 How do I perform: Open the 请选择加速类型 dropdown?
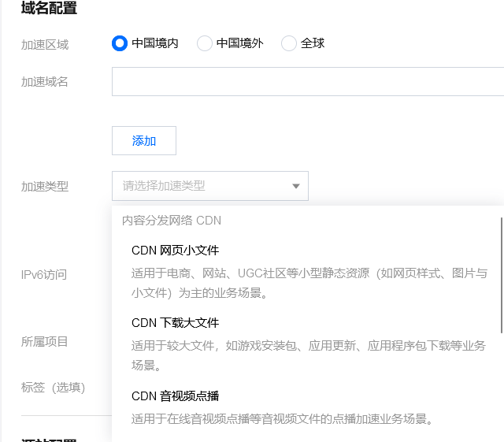point(210,186)
